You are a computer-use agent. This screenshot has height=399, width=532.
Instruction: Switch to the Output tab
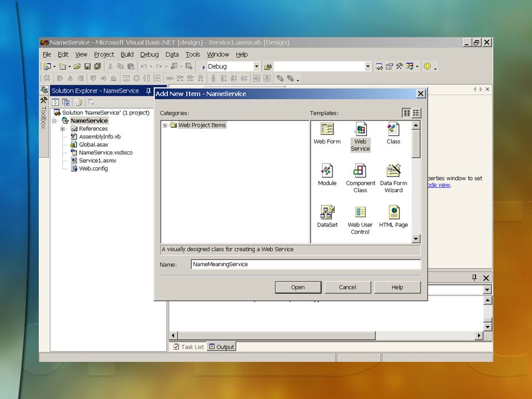pos(222,347)
